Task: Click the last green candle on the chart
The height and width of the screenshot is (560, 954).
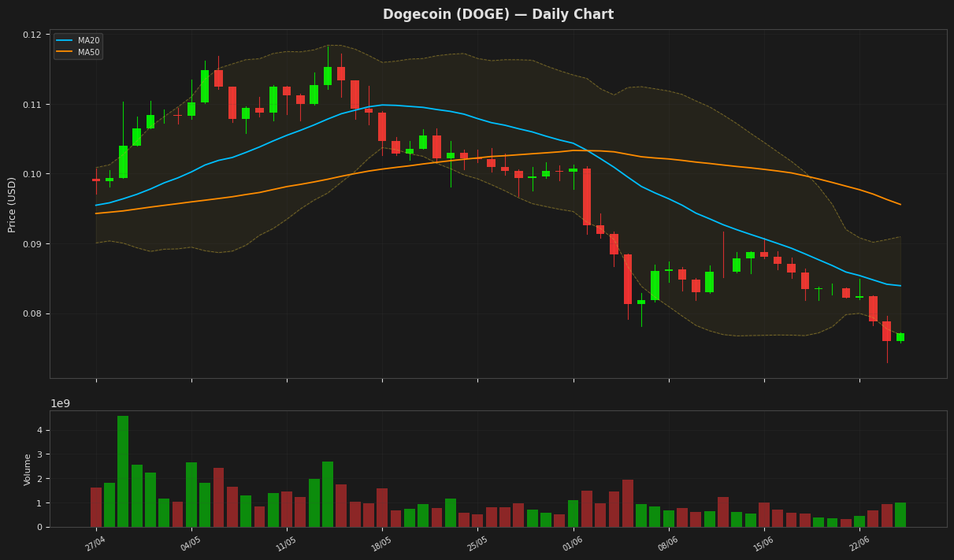Action: pyautogui.click(x=900, y=337)
